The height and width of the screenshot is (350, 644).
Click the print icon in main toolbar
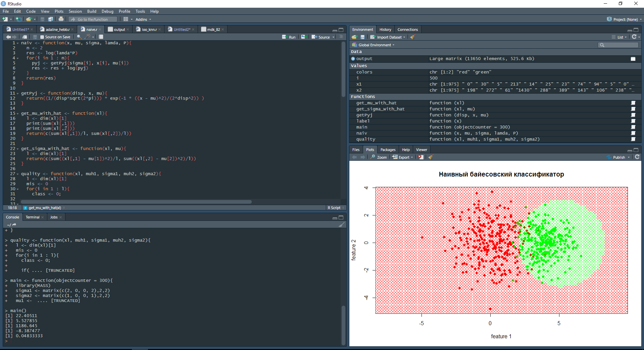coord(61,19)
